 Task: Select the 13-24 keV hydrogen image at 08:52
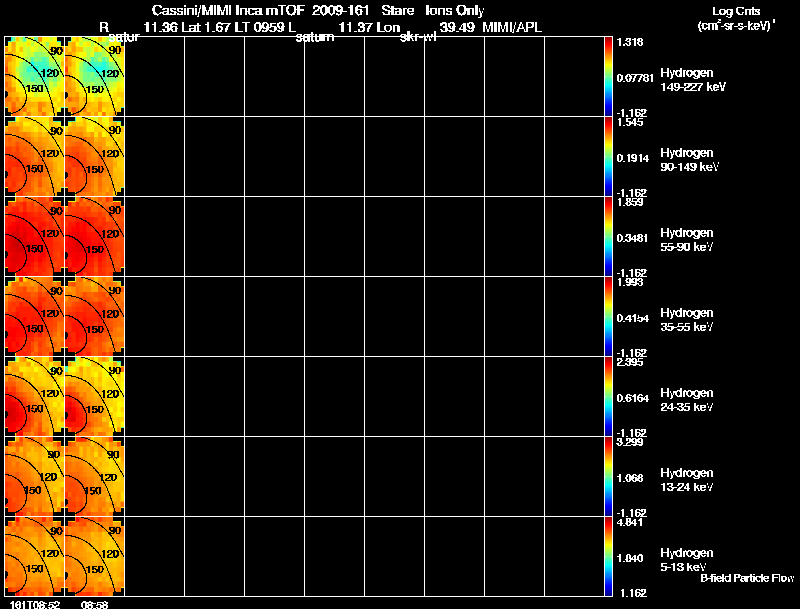click(34, 477)
